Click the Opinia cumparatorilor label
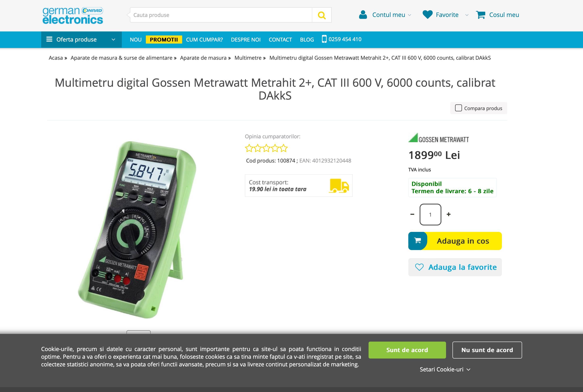The height and width of the screenshot is (392, 583). [272, 136]
